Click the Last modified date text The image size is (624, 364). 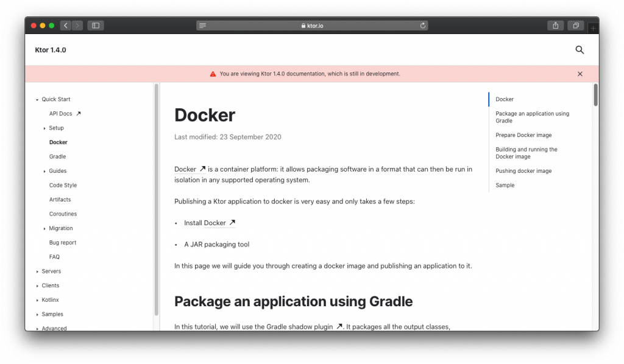click(228, 137)
